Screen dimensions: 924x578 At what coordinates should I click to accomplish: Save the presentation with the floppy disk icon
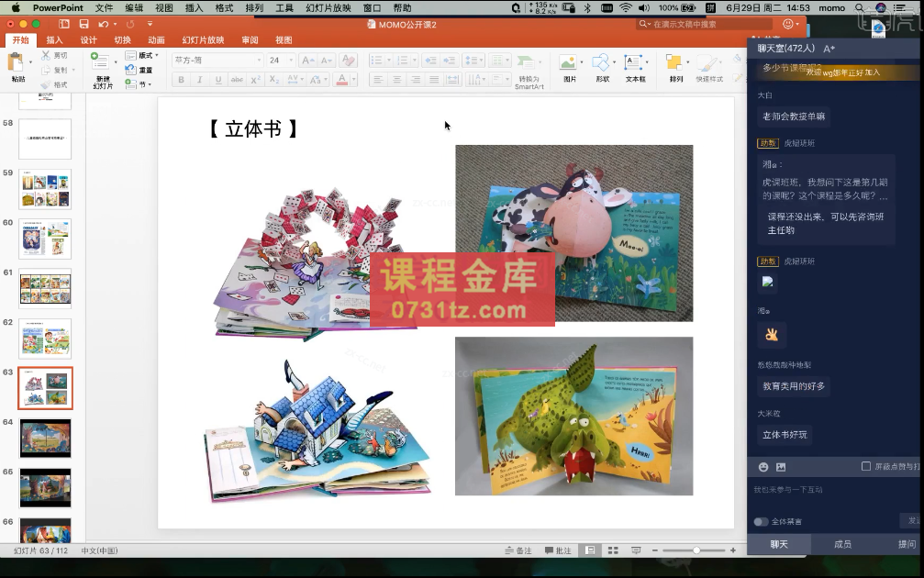coord(83,24)
